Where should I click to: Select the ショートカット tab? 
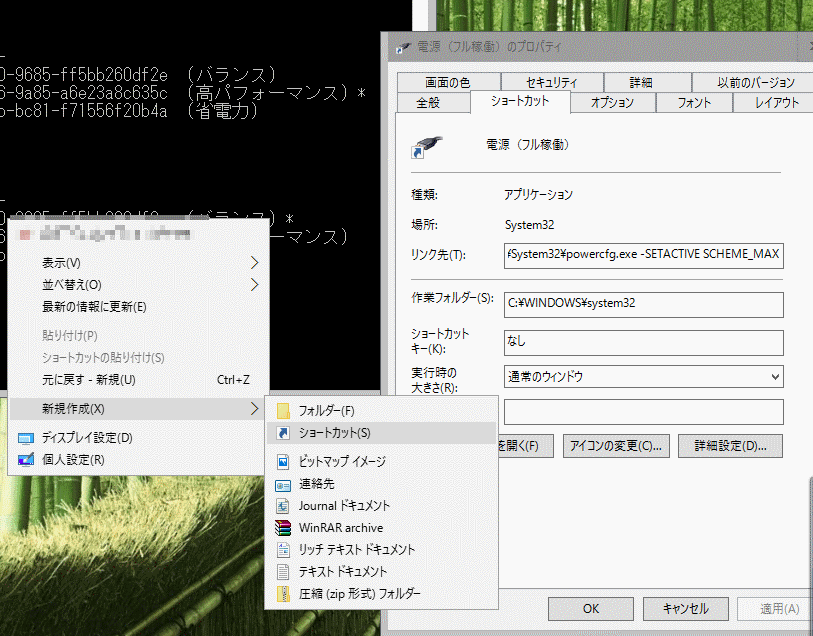pyautogui.click(x=520, y=101)
